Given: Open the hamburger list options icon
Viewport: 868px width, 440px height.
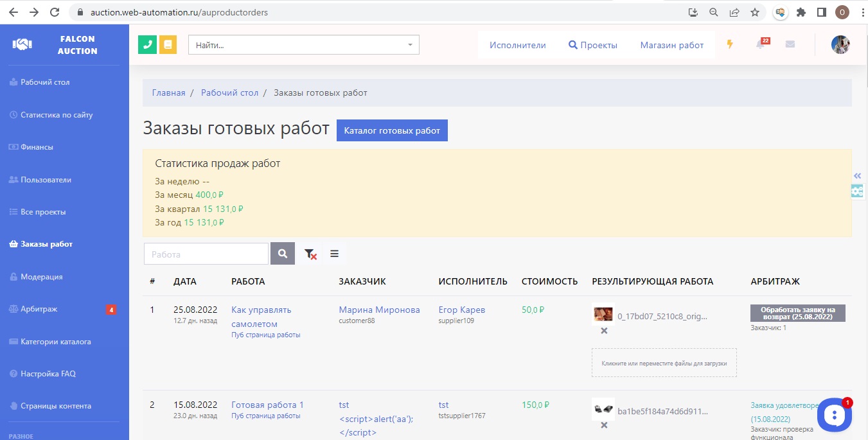Looking at the screenshot, I should 334,254.
